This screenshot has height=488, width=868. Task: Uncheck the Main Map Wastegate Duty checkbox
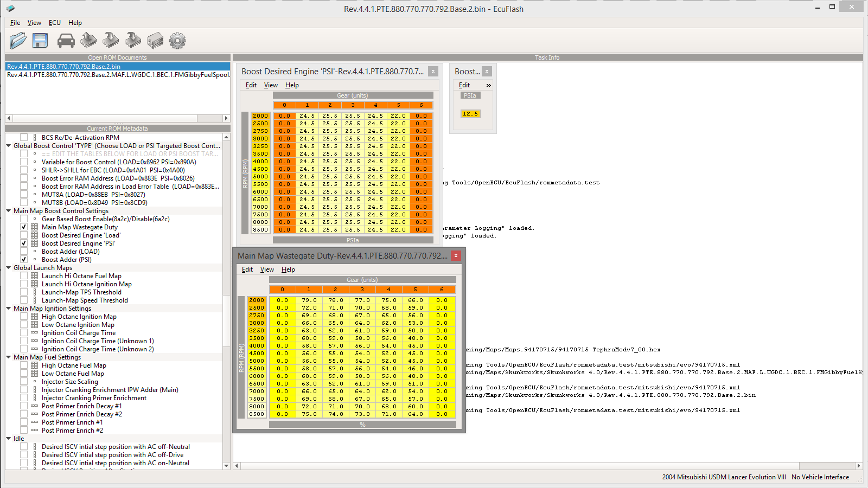24,227
